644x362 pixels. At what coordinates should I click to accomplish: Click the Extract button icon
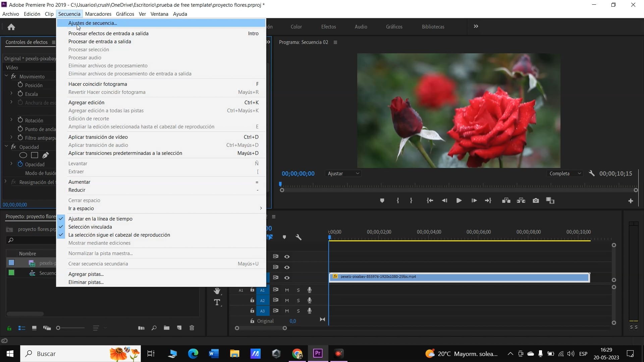pos(521,200)
